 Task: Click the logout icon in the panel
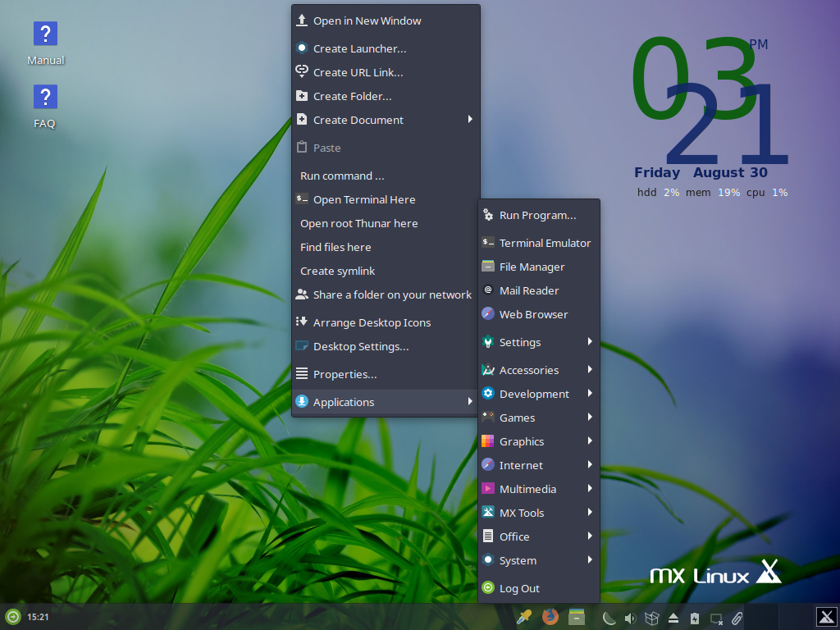coord(13,617)
